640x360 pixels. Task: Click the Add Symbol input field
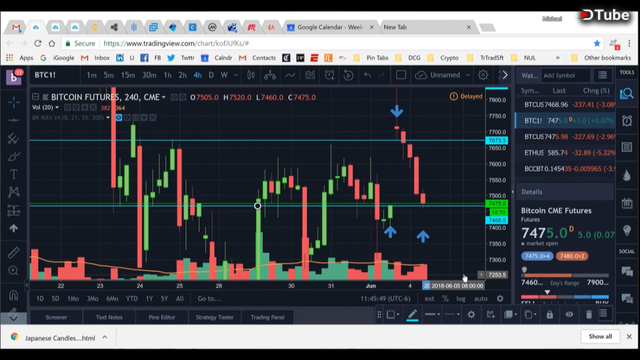[x=565, y=76]
